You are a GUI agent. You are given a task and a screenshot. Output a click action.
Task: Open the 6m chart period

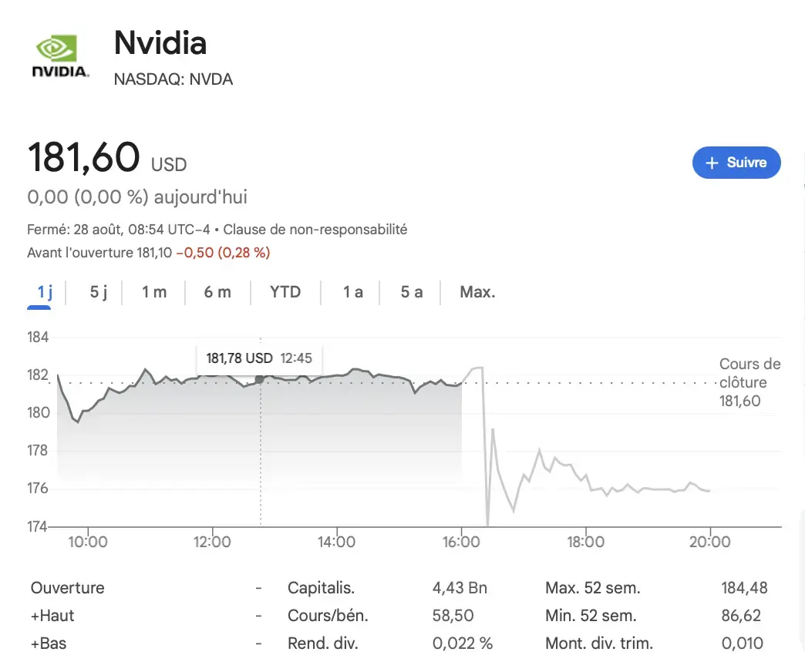click(217, 292)
